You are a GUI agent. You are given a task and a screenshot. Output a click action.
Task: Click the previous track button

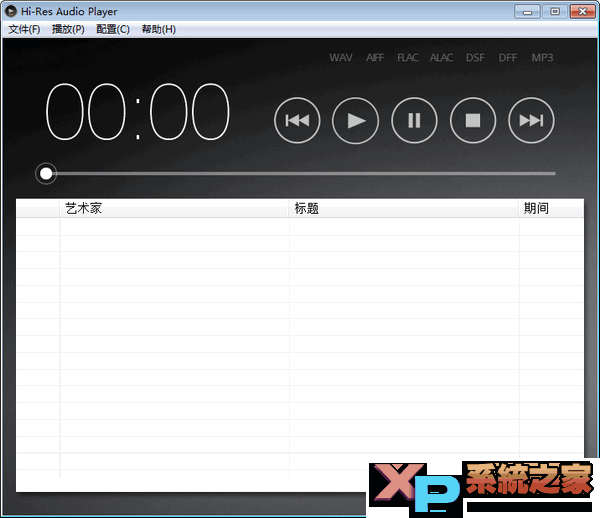click(x=297, y=121)
